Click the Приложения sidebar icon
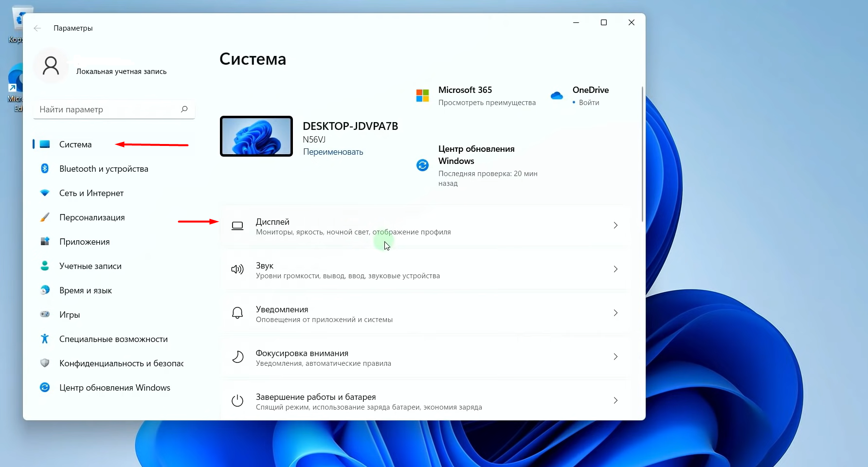 [x=44, y=241]
